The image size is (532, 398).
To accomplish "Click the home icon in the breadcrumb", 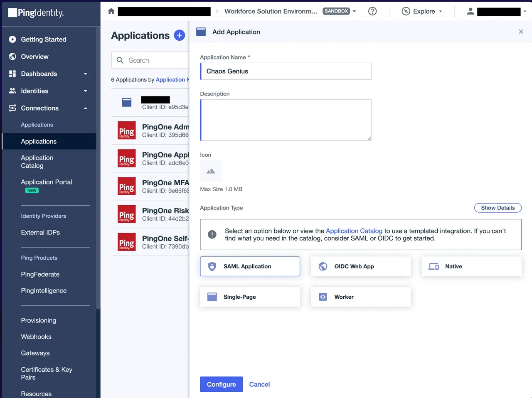I will [111, 11].
